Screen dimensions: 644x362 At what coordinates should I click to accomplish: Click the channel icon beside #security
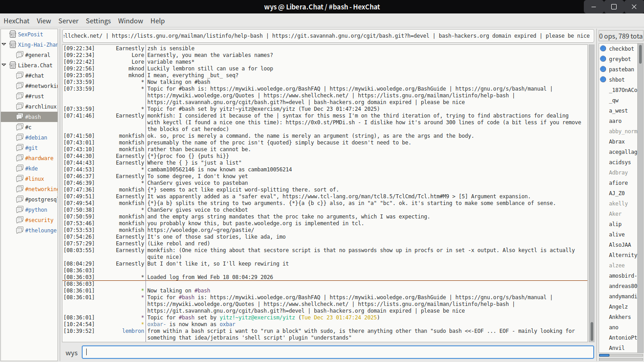[x=19, y=220]
